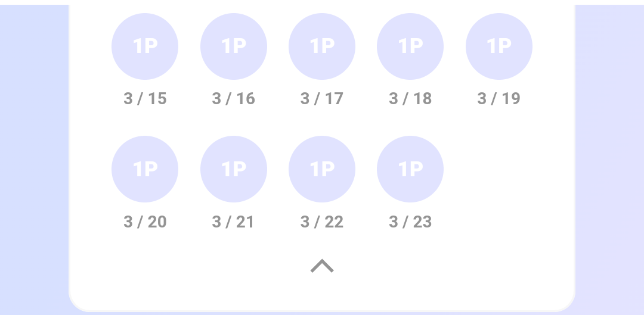Select the 1P badge for 3 / 20
644x315 pixels.
point(145,169)
